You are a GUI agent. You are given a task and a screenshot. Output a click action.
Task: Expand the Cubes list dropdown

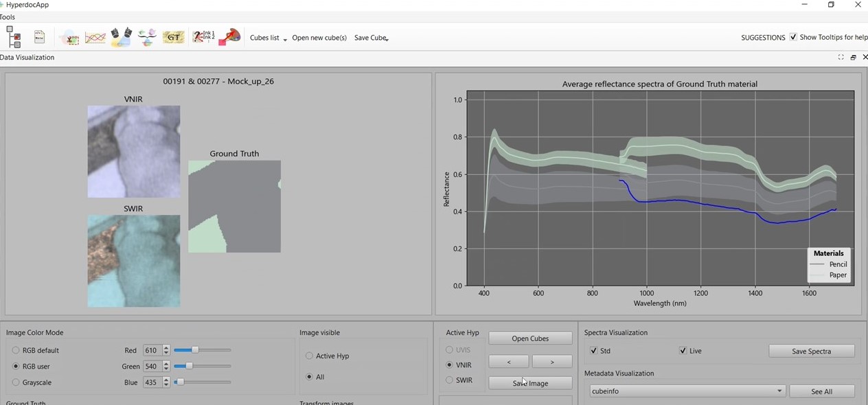268,38
